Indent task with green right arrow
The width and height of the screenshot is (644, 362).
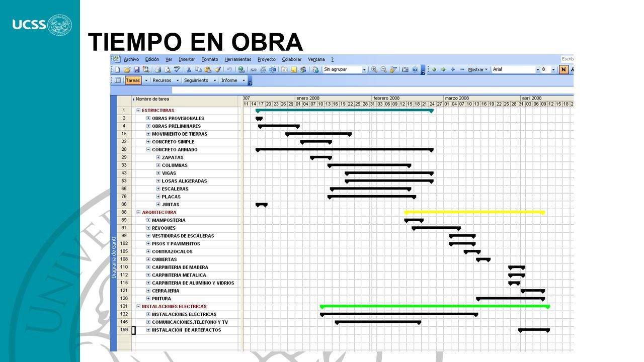coord(443,69)
